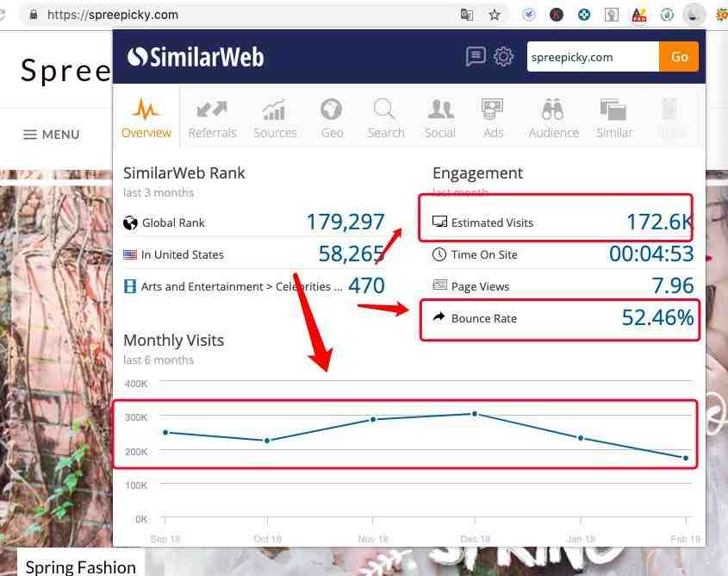Go to the Social tab
Viewport: 728px width, 576px height.
[x=440, y=119]
